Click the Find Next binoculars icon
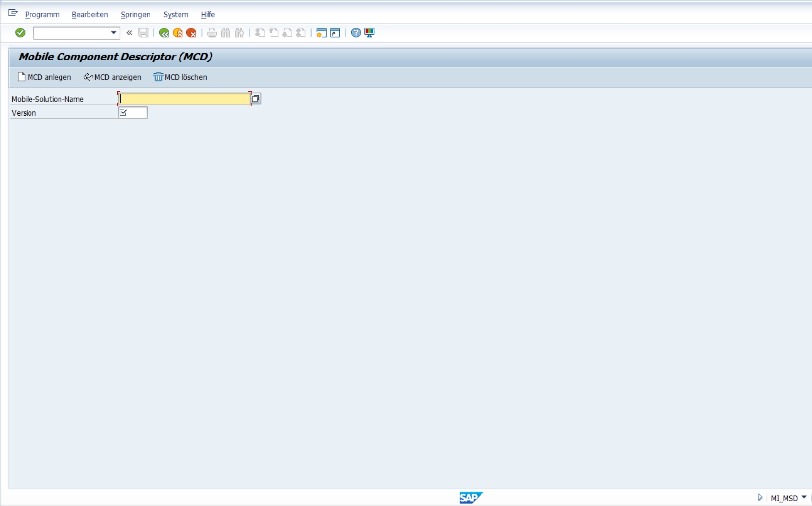812x506 pixels. (240, 33)
